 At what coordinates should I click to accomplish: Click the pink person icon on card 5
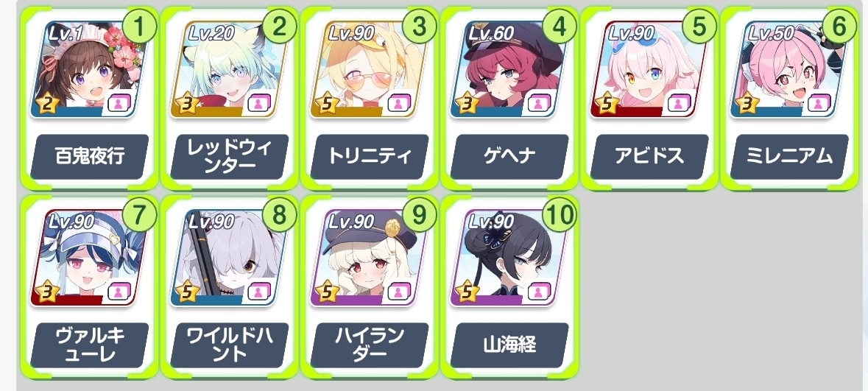tap(680, 103)
